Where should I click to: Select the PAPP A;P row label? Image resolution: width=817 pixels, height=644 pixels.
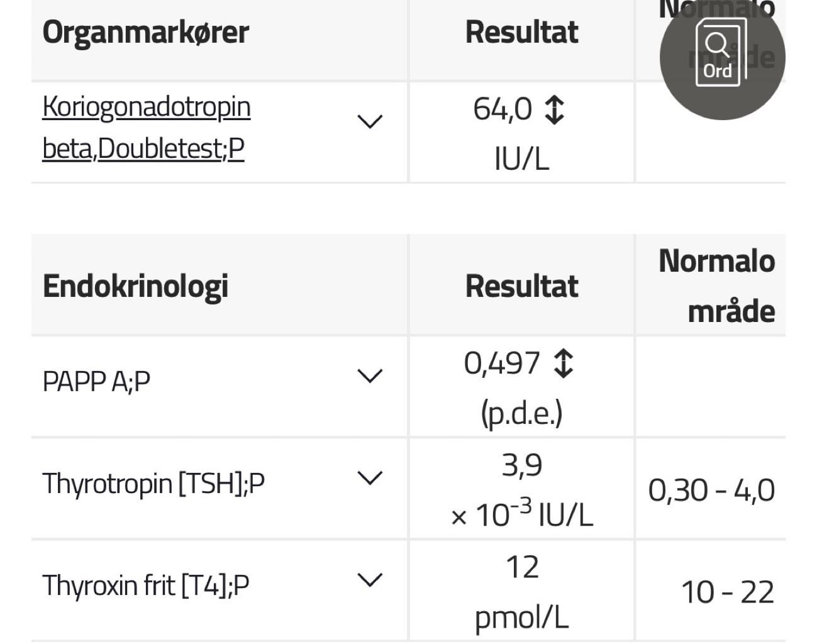(x=96, y=381)
